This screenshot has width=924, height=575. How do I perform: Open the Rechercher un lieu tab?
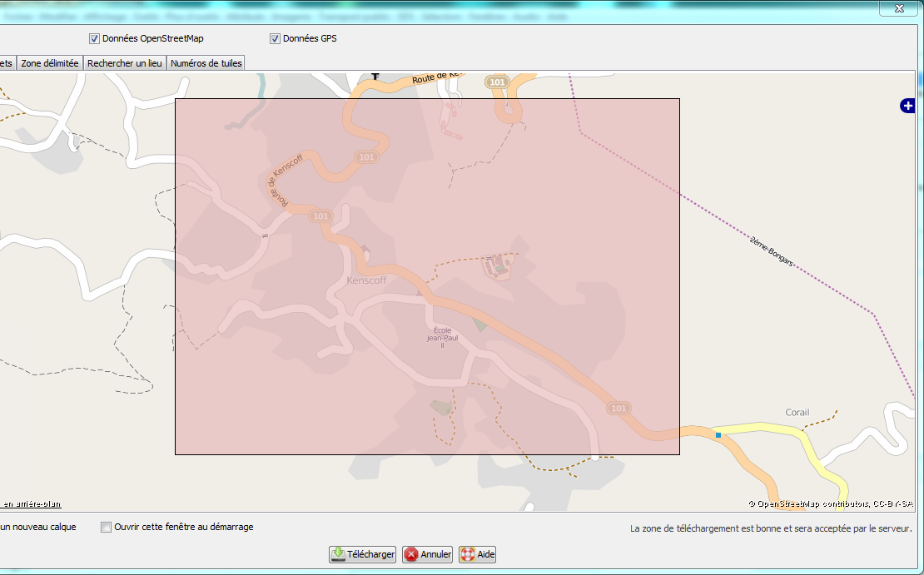(125, 63)
